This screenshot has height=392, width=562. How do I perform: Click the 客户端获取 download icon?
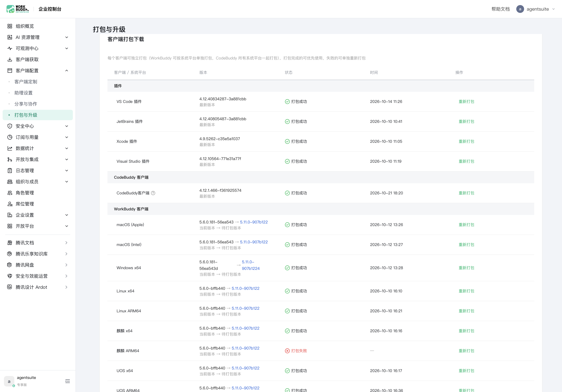(x=10, y=59)
